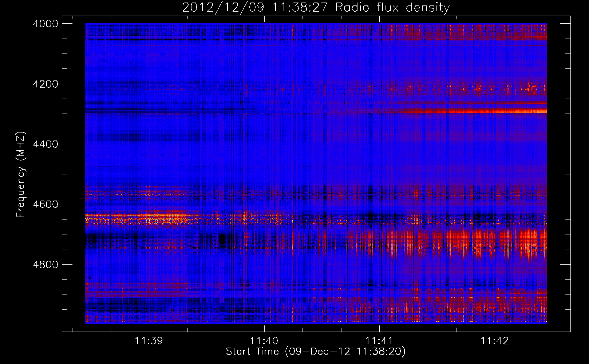The image size is (589, 364).
Task: Click the 11:39 time tick label
Action: click(x=149, y=341)
